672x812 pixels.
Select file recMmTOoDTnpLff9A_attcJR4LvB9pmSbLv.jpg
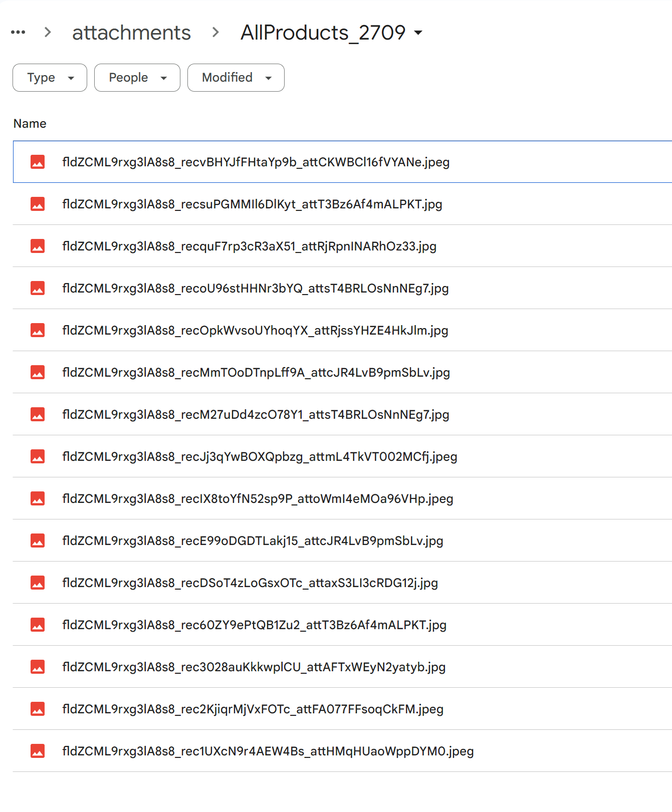256,373
